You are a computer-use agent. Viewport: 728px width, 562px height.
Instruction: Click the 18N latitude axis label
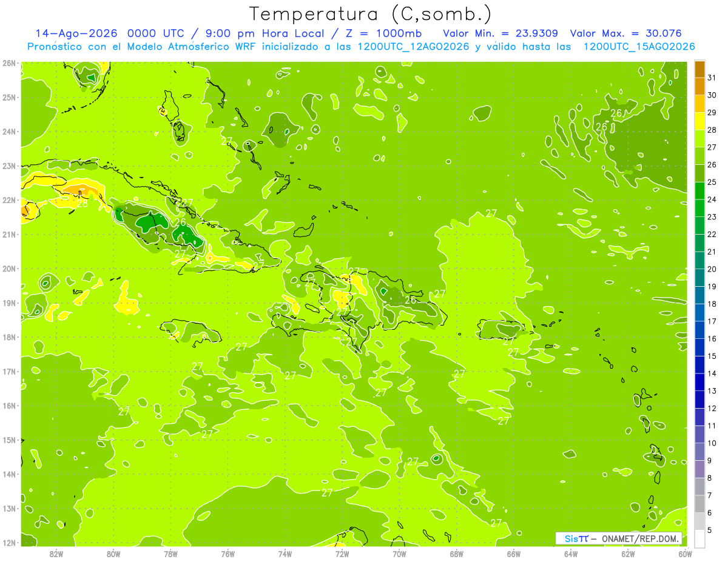(8, 337)
